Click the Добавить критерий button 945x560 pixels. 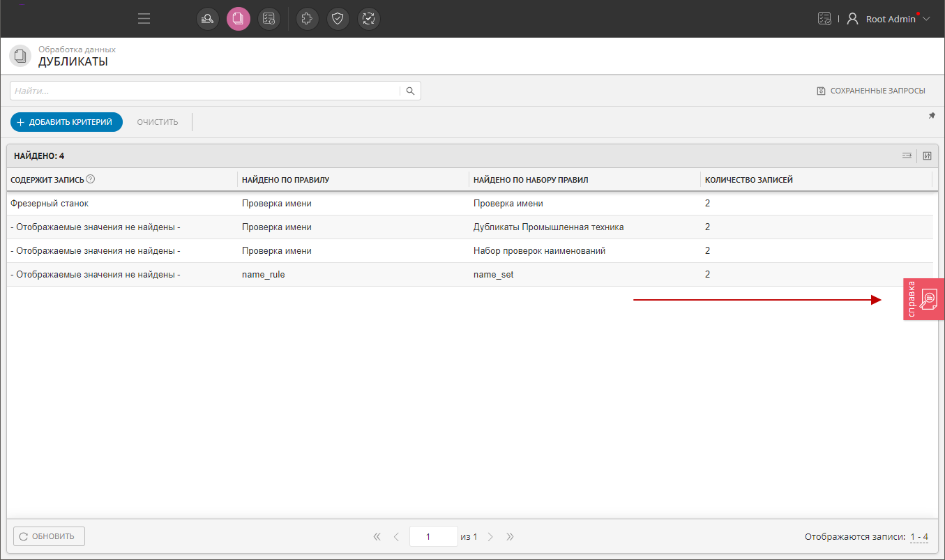click(66, 122)
